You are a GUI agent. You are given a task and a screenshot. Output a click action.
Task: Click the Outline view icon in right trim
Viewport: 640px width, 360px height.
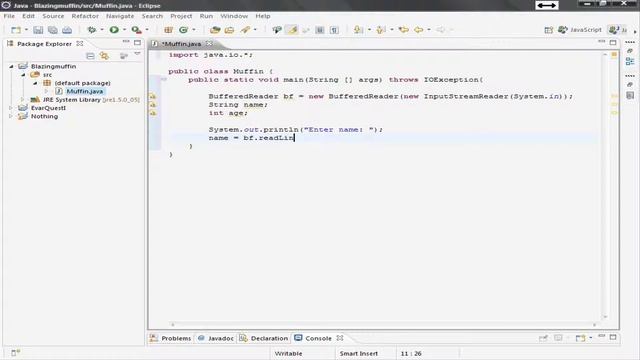pos(630,61)
